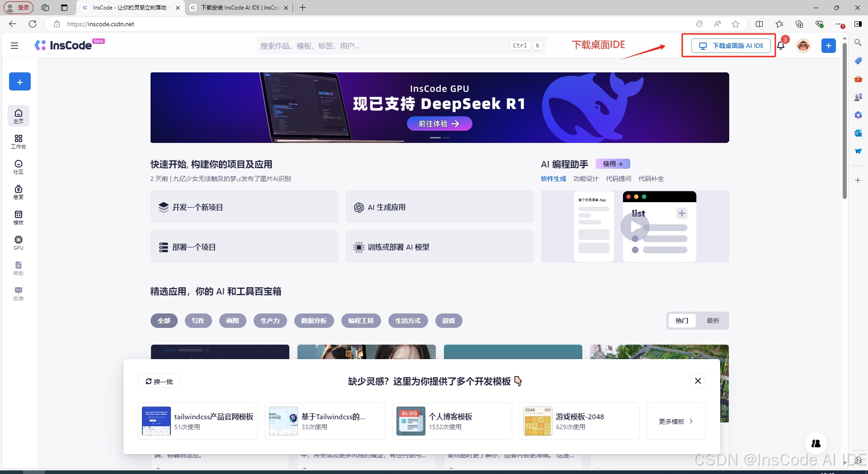Play the AI assistant demo video
868x474 pixels.
point(635,227)
